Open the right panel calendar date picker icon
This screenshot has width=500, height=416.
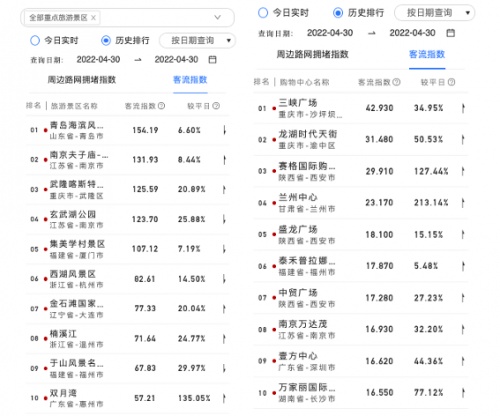coord(451,33)
